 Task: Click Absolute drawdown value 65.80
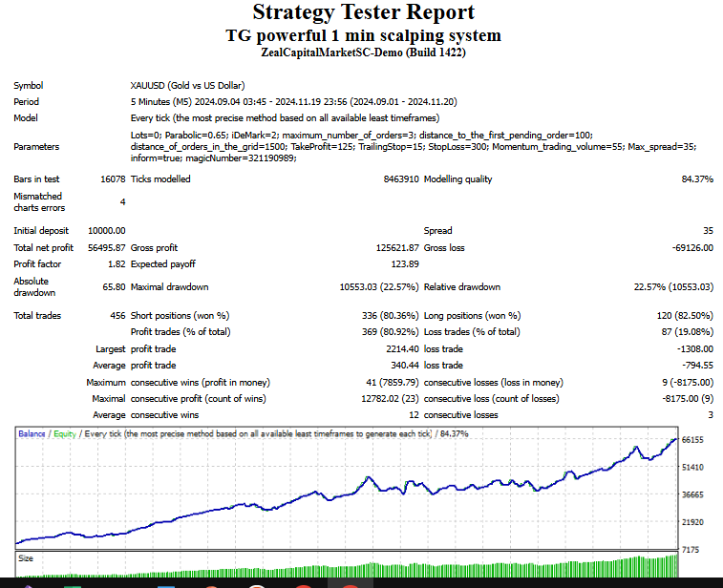click(x=114, y=287)
